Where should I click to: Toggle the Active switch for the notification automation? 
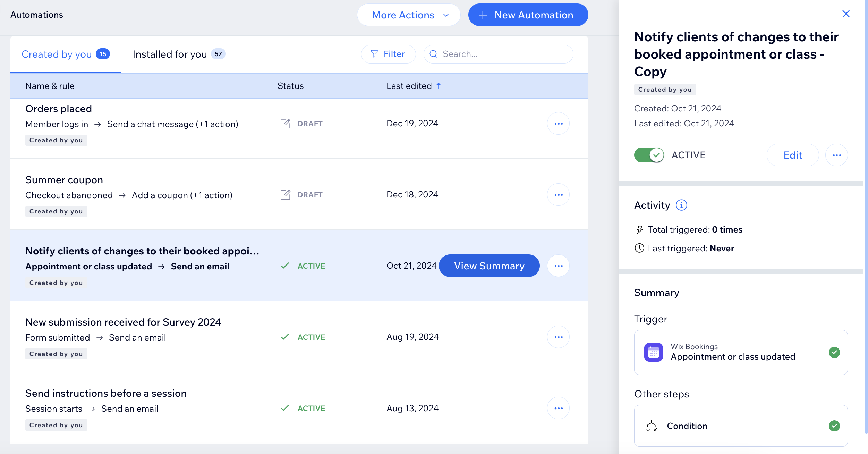point(649,154)
